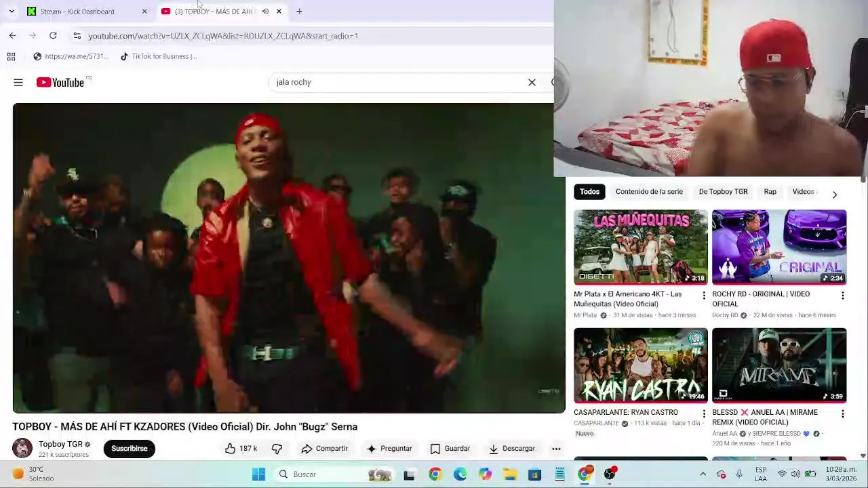Open the wa.me bookmark
Screen dimensions: 868x488
(70, 56)
